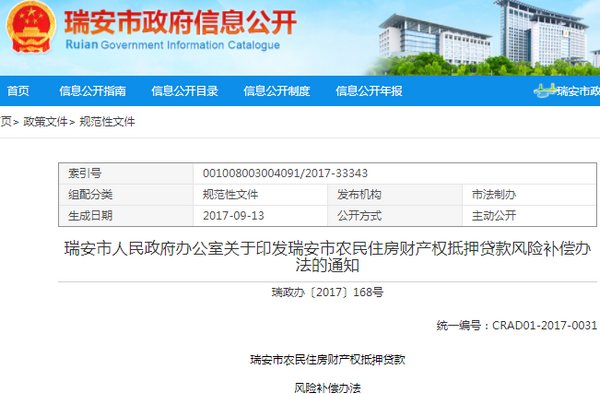
Task: Click the 规范性文件 value in the table
Action: [x=230, y=195]
